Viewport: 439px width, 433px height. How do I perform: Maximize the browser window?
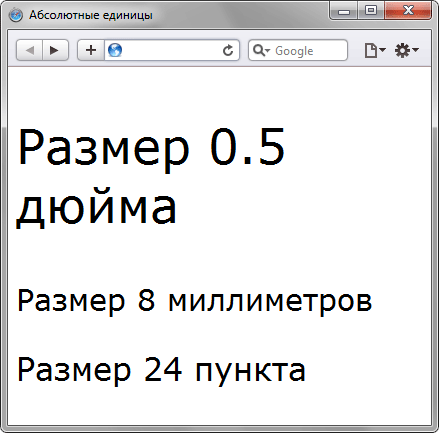pyautogui.click(x=371, y=11)
